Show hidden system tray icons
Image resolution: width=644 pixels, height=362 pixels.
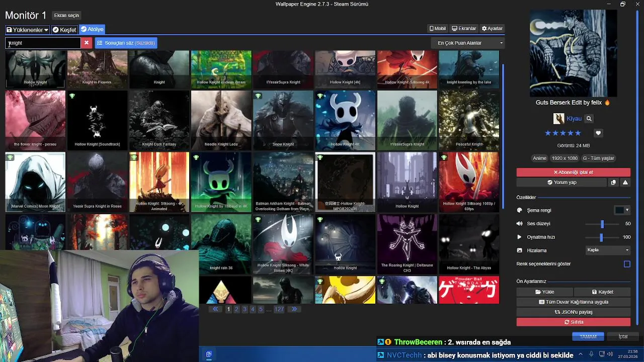pyautogui.click(x=580, y=354)
